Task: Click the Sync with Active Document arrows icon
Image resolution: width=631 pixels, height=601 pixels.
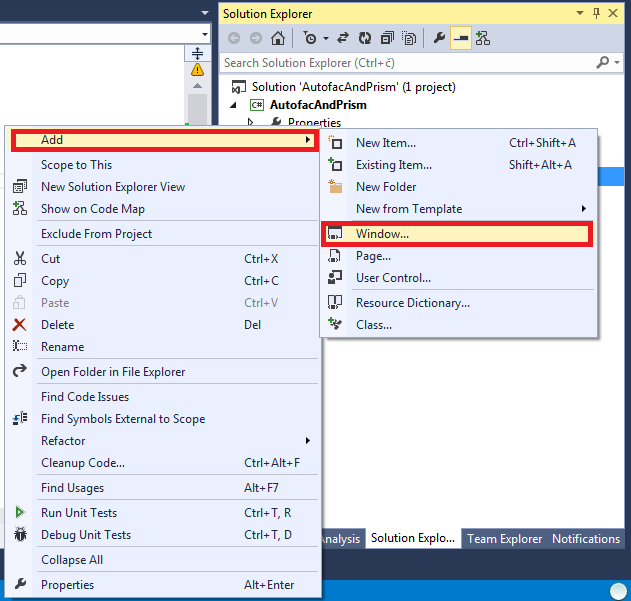Action: click(343, 38)
